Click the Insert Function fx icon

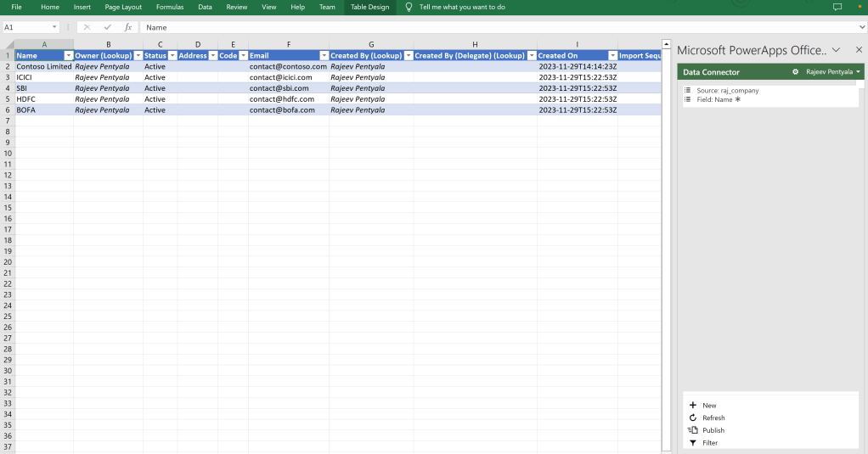pyautogui.click(x=128, y=27)
